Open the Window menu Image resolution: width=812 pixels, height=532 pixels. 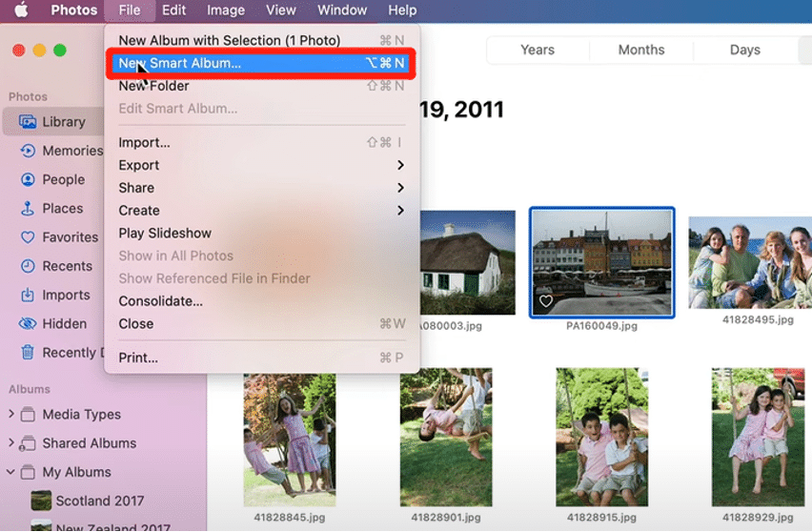click(x=342, y=10)
